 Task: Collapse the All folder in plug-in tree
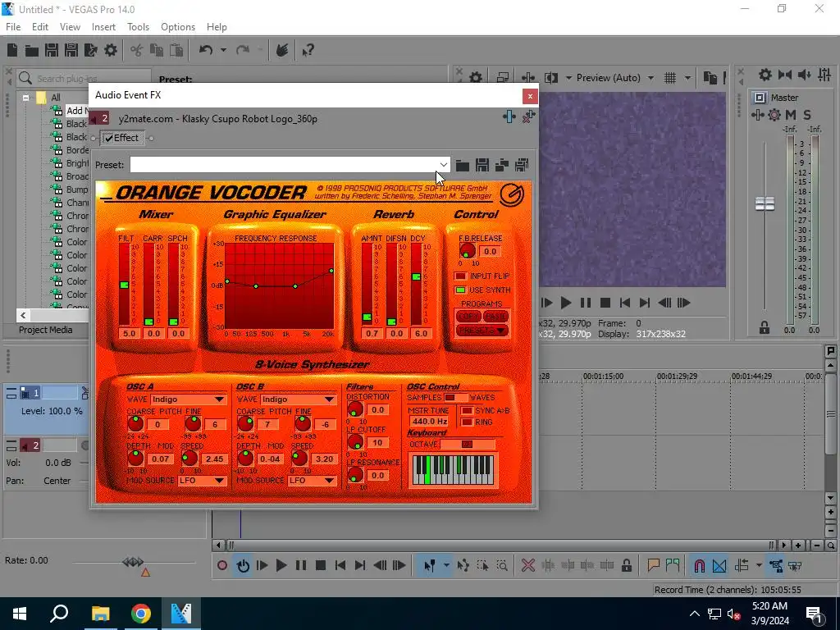(25, 98)
